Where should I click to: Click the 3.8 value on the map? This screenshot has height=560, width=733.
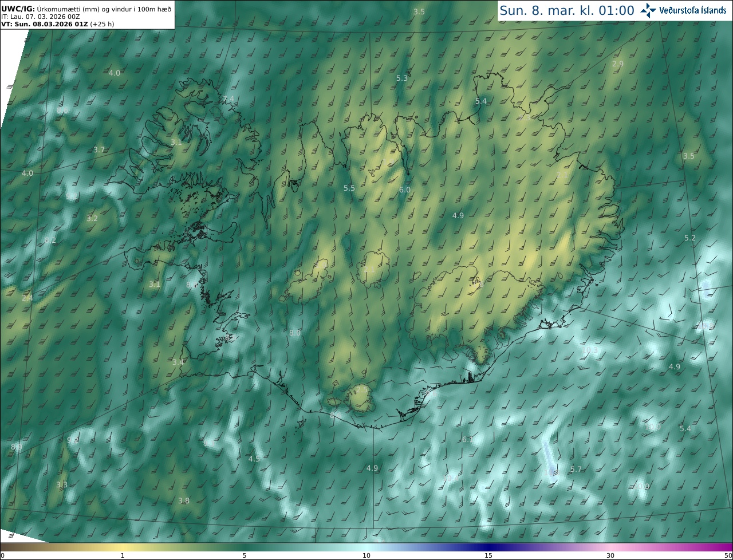(184, 500)
